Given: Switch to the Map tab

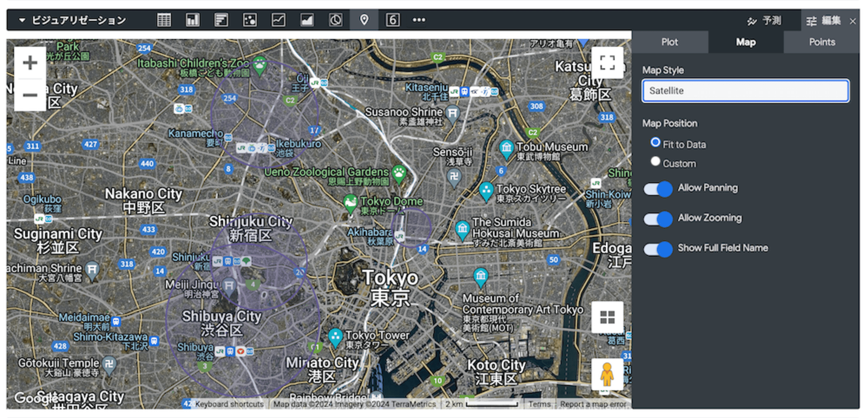Looking at the screenshot, I should pyautogui.click(x=746, y=42).
